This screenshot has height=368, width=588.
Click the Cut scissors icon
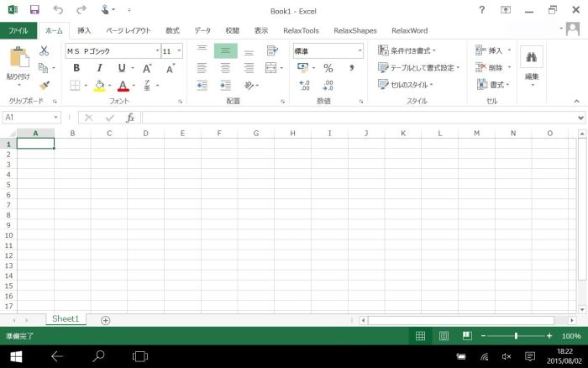click(45, 51)
